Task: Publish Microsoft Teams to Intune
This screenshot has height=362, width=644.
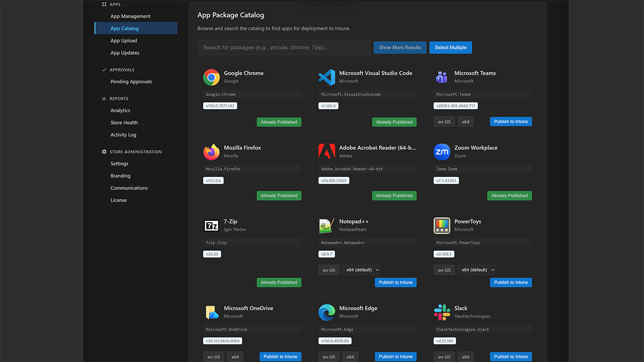Action: tap(511, 122)
